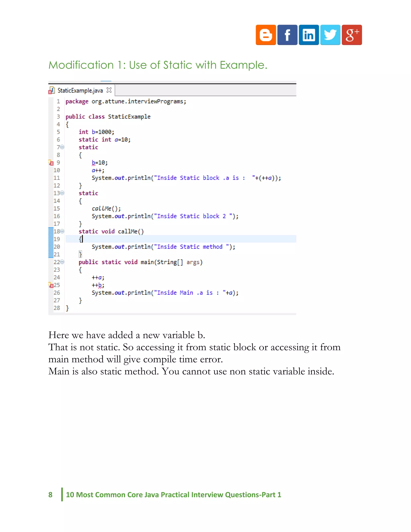411x532 pixels.
Task: Click the blue change marker beside line 20
Action: pyautogui.click(x=51, y=247)
